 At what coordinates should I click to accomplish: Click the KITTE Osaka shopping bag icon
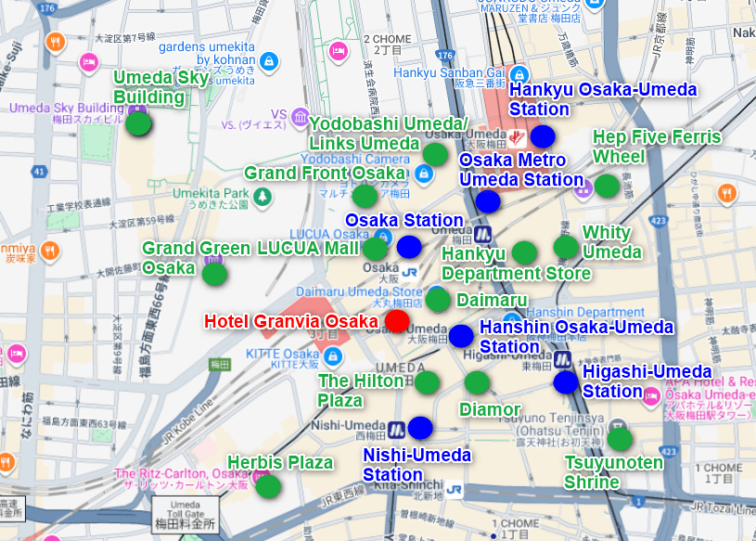pos(333,356)
